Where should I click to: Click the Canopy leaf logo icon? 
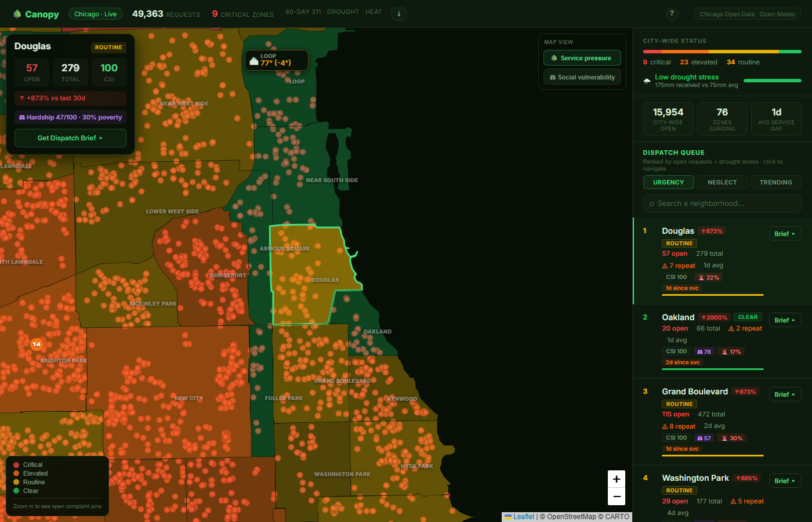click(17, 14)
